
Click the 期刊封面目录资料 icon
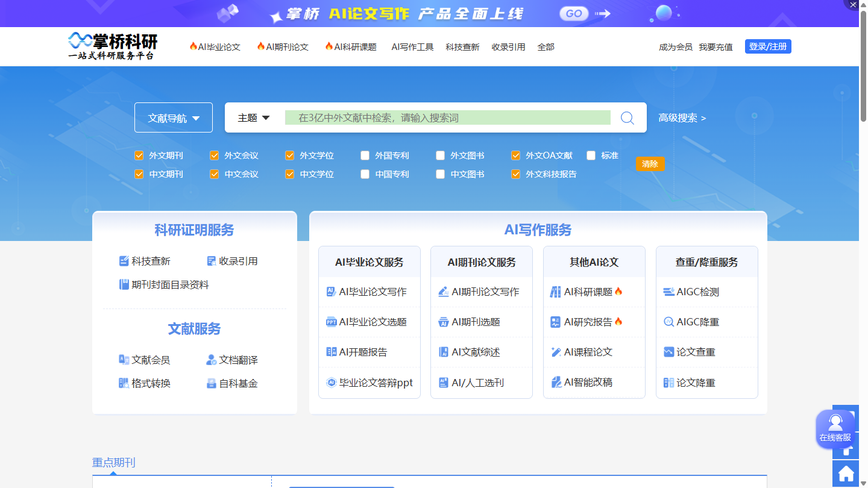tap(124, 284)
